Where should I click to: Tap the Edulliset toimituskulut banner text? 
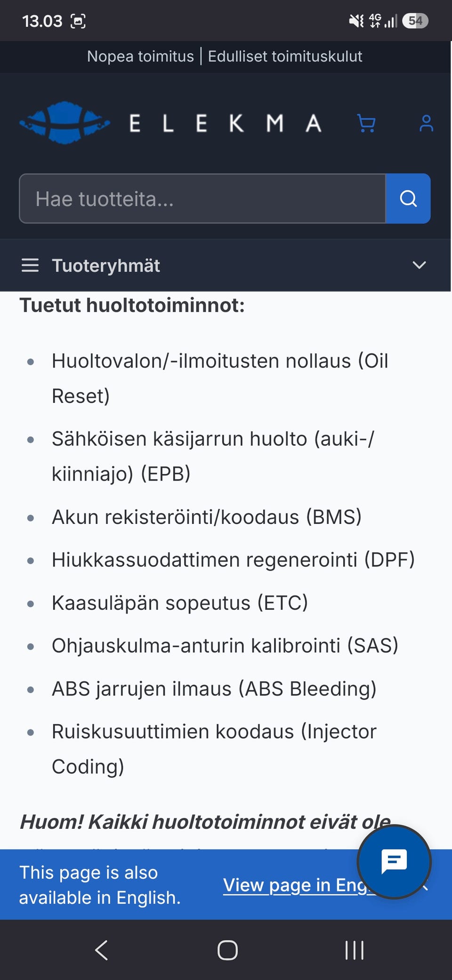(x=285, y=56)
